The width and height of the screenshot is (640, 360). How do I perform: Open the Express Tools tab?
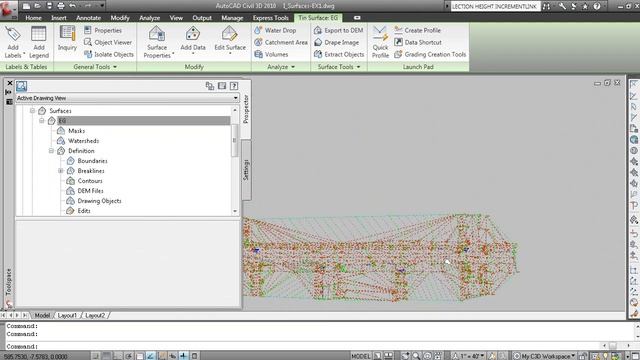tap(270, 18)
